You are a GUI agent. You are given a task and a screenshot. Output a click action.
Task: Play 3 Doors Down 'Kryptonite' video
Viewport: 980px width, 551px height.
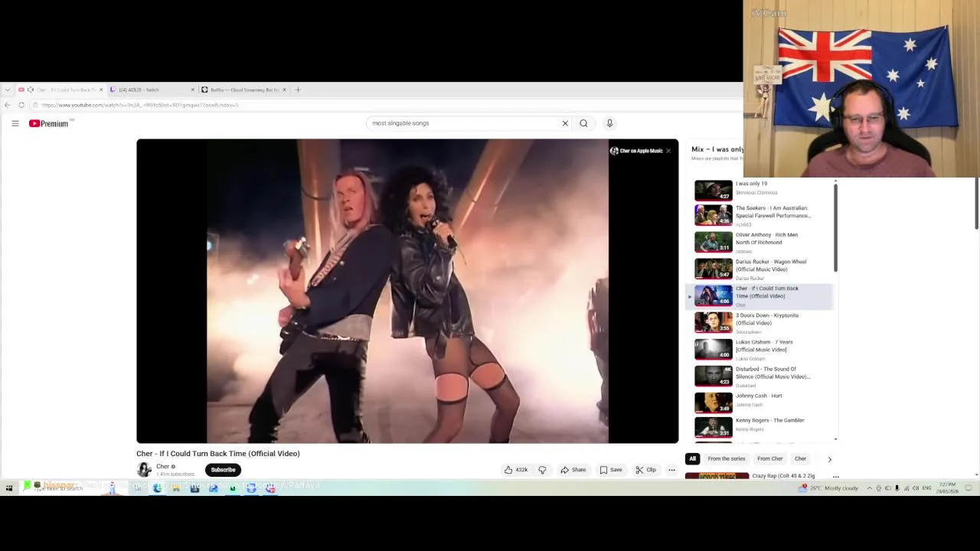761,322
